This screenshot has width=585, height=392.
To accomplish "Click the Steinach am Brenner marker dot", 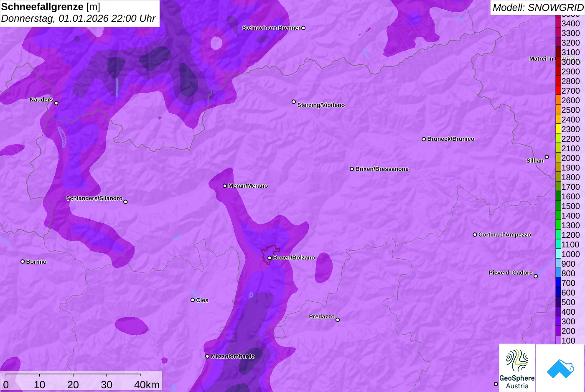I will (303, 28).
